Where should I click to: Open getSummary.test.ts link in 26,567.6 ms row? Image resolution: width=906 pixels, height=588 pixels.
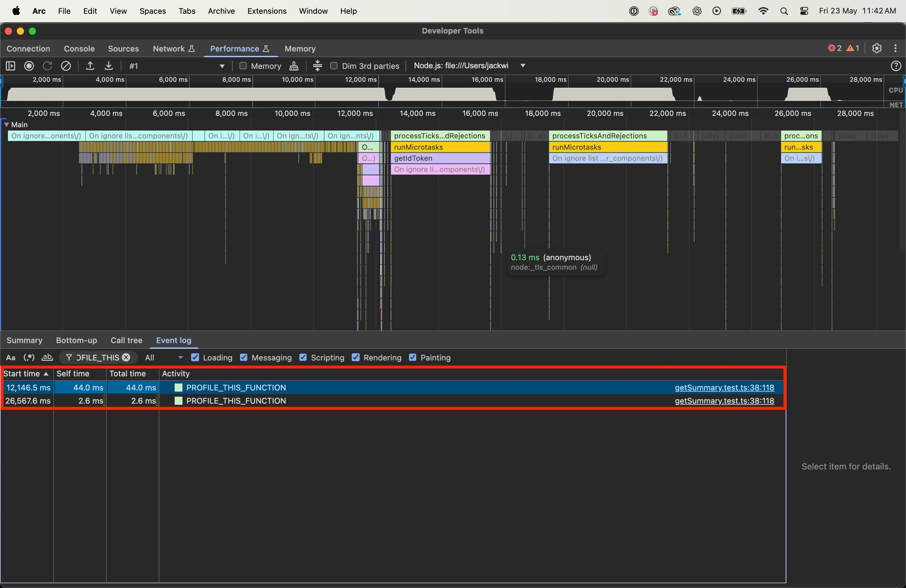pyautogui.click(x=724, y=401)
